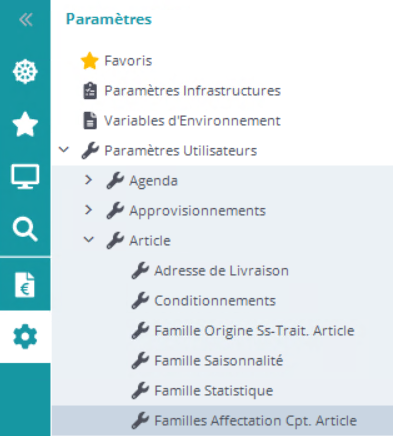
Task: Open the magnifying glass search icon
Action: pos(25,229)
